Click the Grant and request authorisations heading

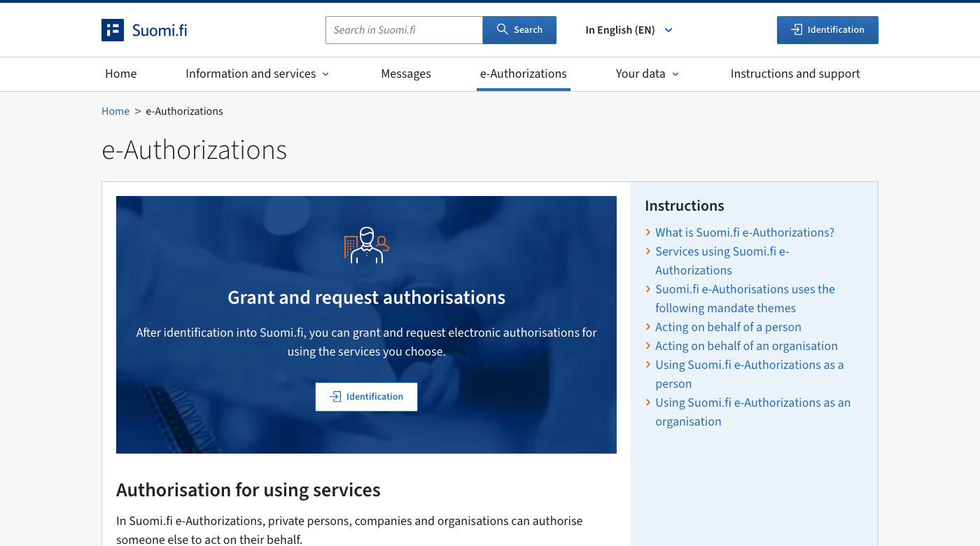pyautogui.click(x=366, y=297)
